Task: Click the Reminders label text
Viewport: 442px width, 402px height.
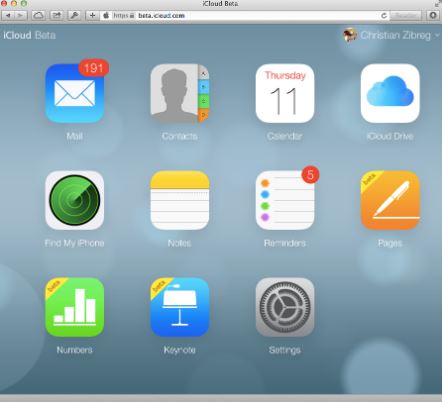Action: click(x=285, y=243)
